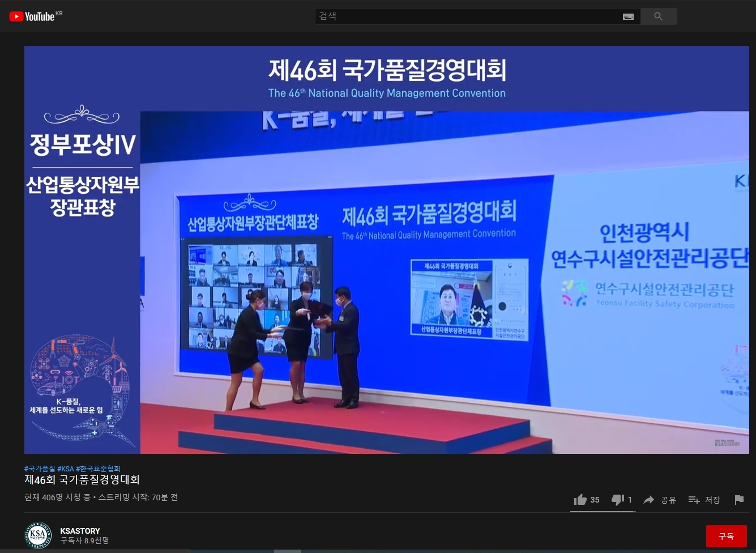Like the video with thumbs-up
The image size is (756, 553).
580,500
